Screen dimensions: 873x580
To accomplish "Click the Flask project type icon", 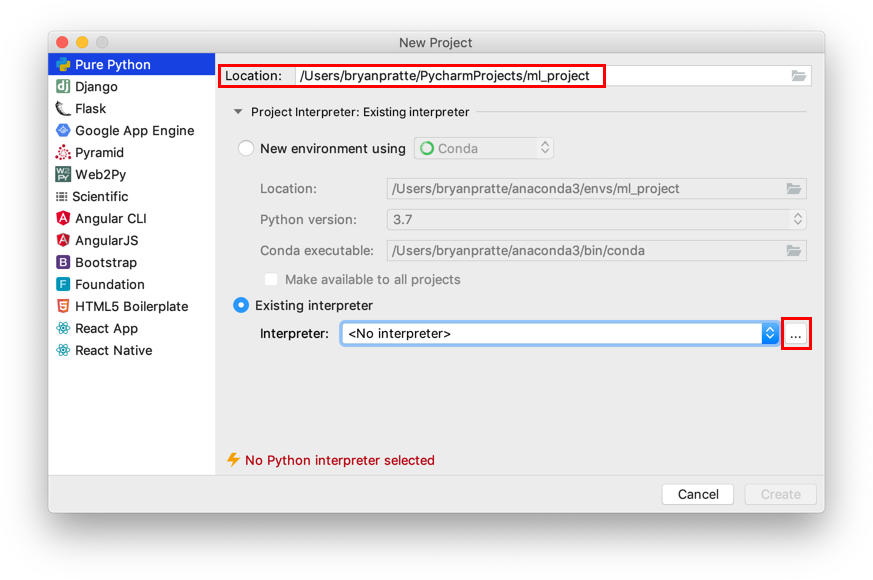I will 63,109.
